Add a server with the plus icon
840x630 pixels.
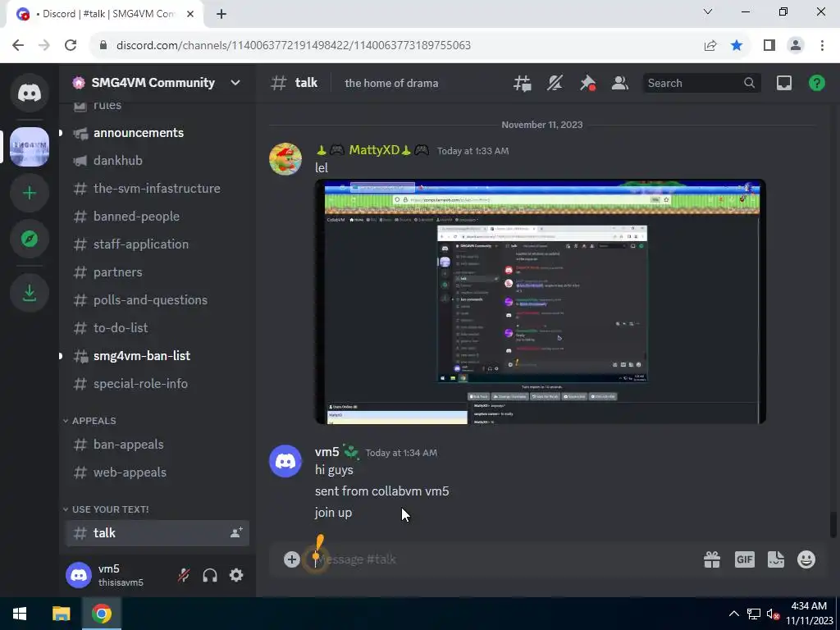click(30, 193)
